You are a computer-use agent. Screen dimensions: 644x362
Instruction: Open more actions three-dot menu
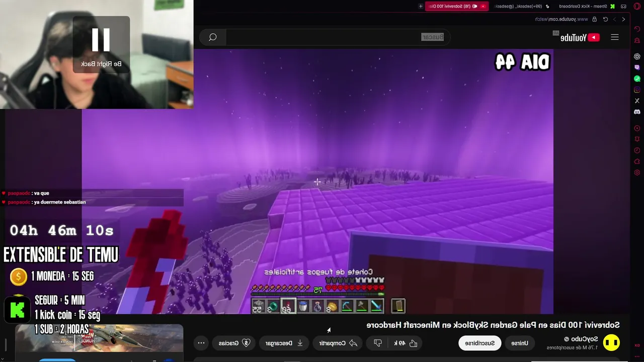coord(201,343)
